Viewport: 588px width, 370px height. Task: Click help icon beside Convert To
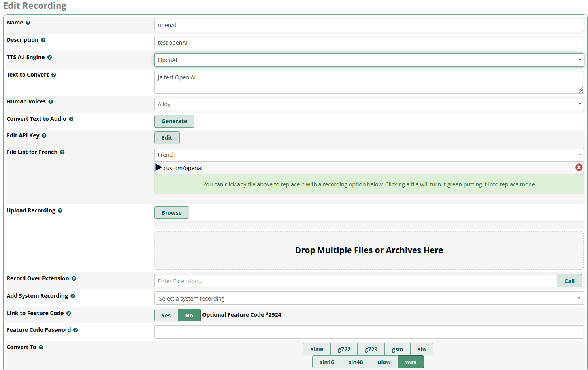pos(41,347)
